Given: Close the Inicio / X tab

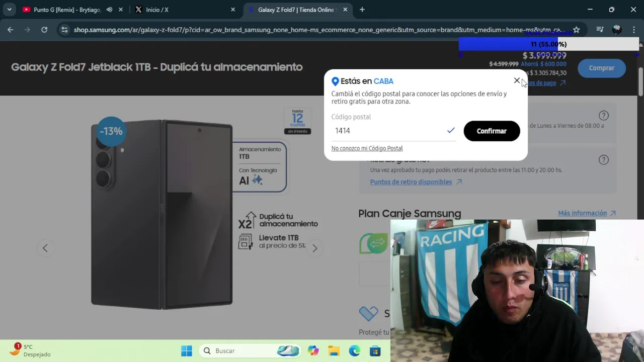Looking at the screenshot, I should [232, 10].
